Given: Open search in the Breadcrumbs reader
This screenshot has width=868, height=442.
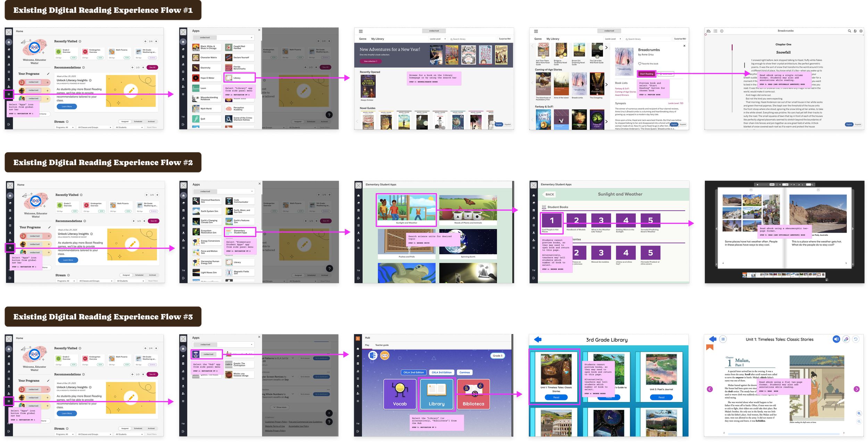Looking at the screenshot, I should tap(849, 31).
